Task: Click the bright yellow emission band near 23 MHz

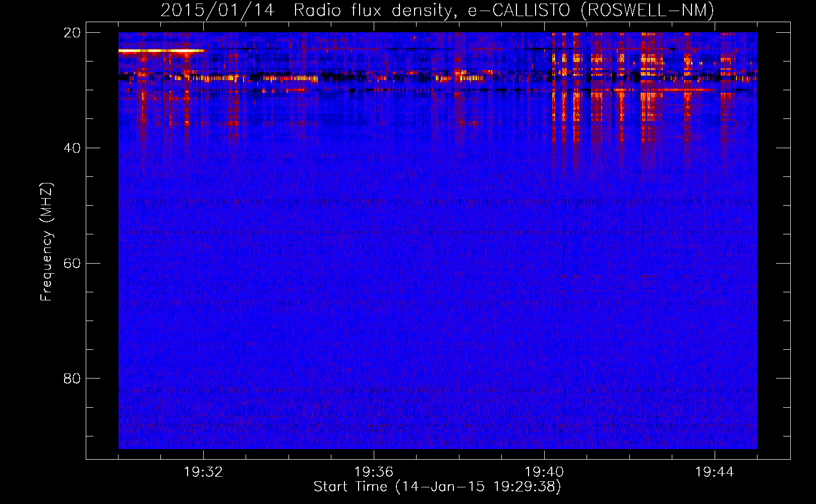Action: tap(161, 51)
